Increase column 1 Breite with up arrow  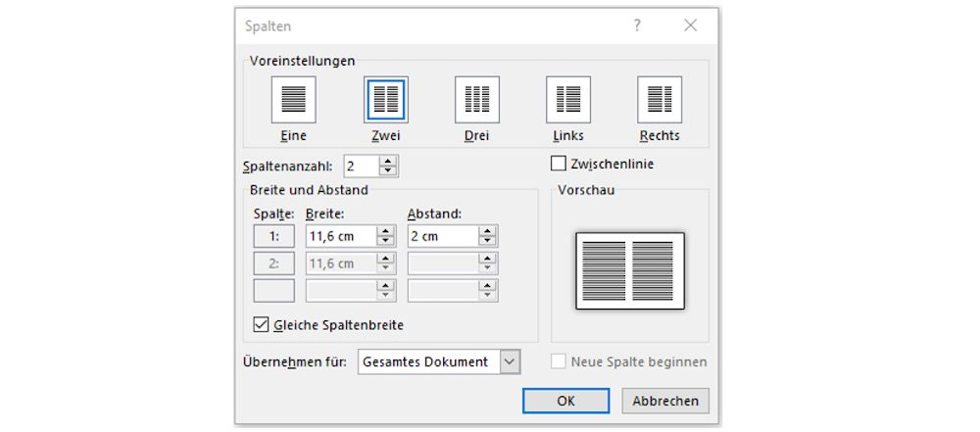tap(385, 231)
